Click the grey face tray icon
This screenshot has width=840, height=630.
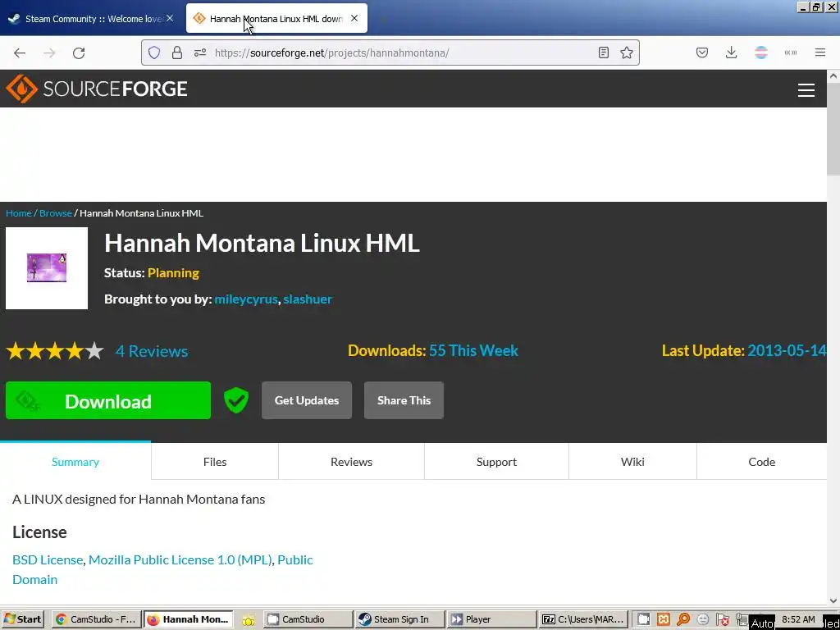703,620
